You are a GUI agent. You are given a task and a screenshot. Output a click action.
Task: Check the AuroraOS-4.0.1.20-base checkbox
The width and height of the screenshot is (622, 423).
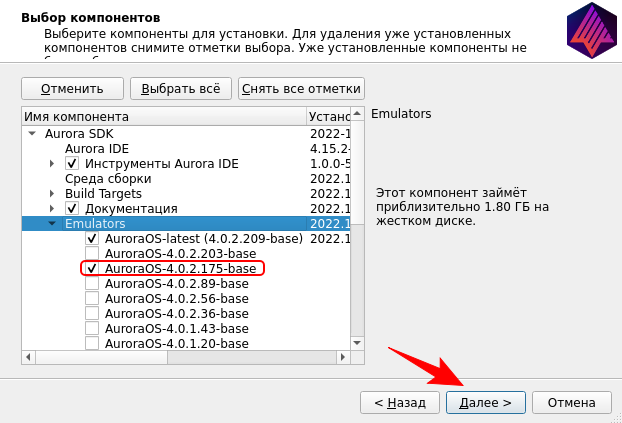click(x=92, y=343)
